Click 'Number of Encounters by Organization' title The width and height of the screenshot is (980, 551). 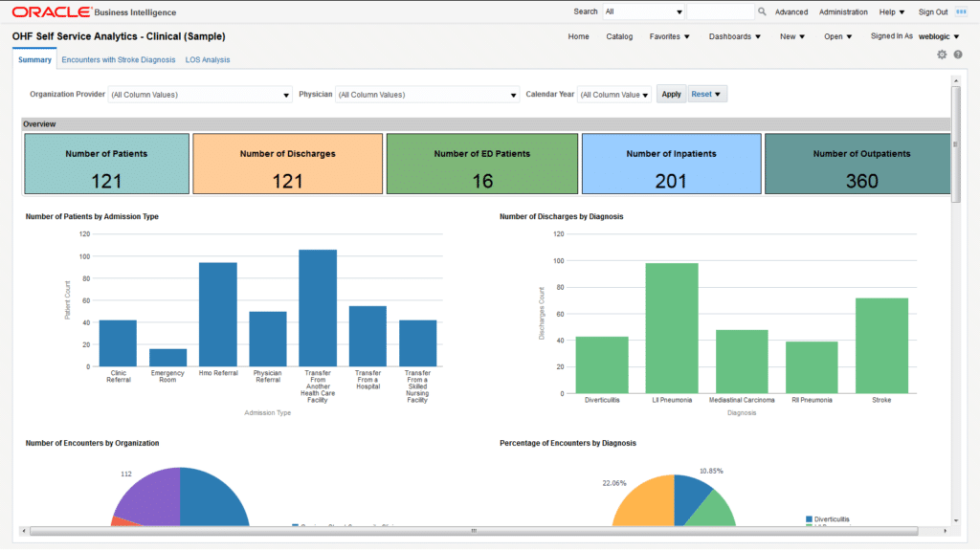pos(92,443)
